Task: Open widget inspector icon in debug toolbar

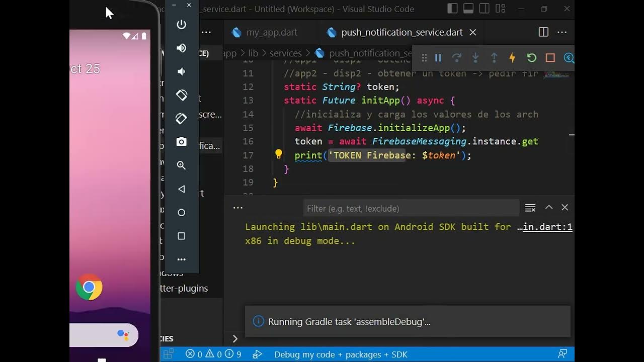Action: coord(569,58)
